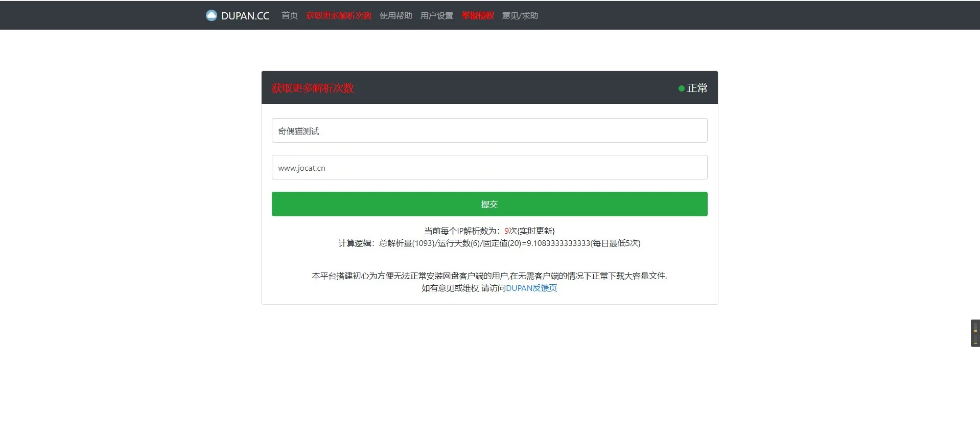Focus the 奇偶猫测试 input field
The height and width of the screenshot is (430, 980).
489,131
